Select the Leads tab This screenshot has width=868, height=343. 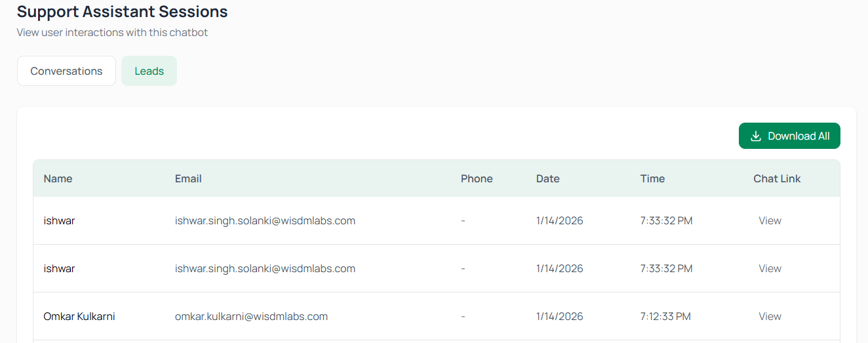149,71
